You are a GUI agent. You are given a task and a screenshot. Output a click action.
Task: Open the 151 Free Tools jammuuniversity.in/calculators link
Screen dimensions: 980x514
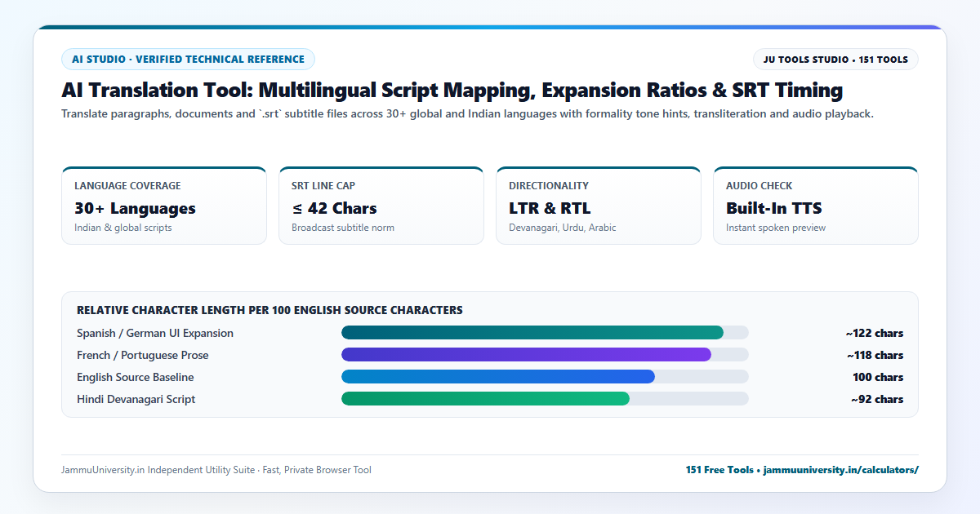[802, 470]
